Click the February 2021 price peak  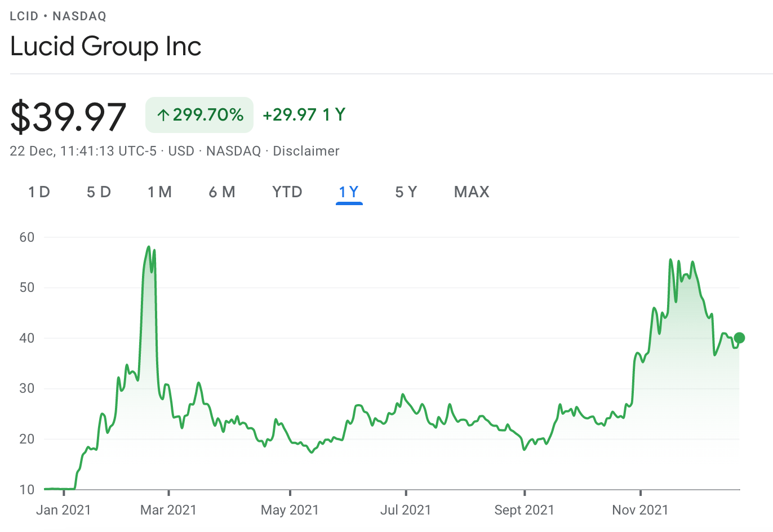coord(149,247)
